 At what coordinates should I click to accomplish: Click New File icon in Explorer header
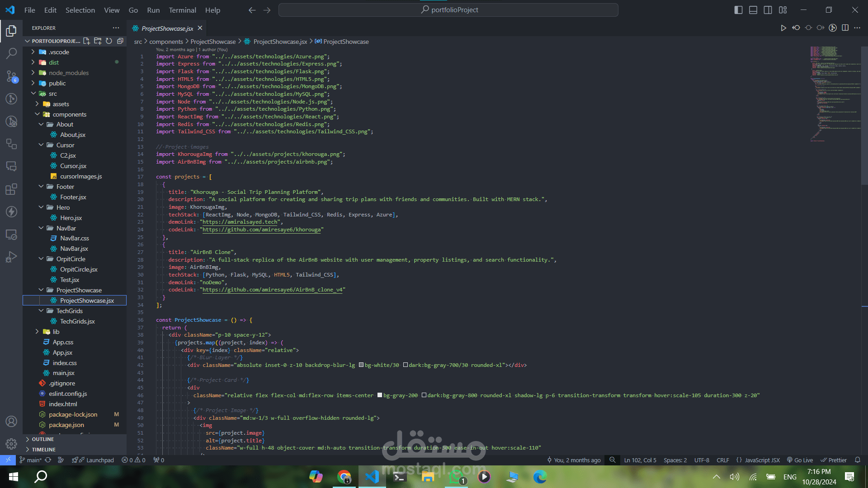click(x=86, y=41)
